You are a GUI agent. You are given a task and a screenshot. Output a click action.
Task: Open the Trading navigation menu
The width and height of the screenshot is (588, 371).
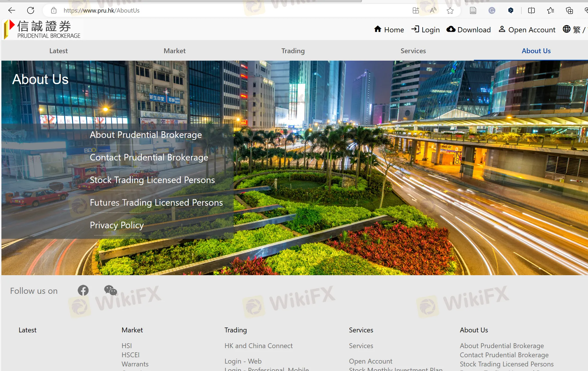(x=293, y=51)
